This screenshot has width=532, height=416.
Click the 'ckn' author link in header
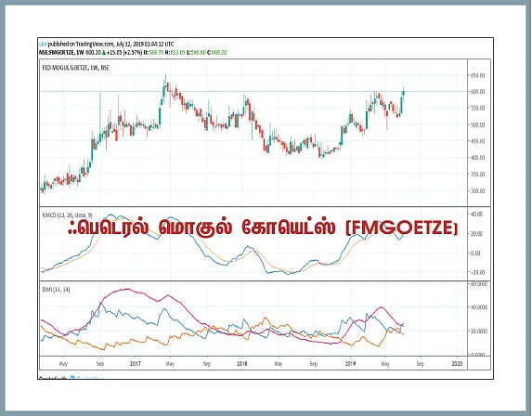[43, 45]
